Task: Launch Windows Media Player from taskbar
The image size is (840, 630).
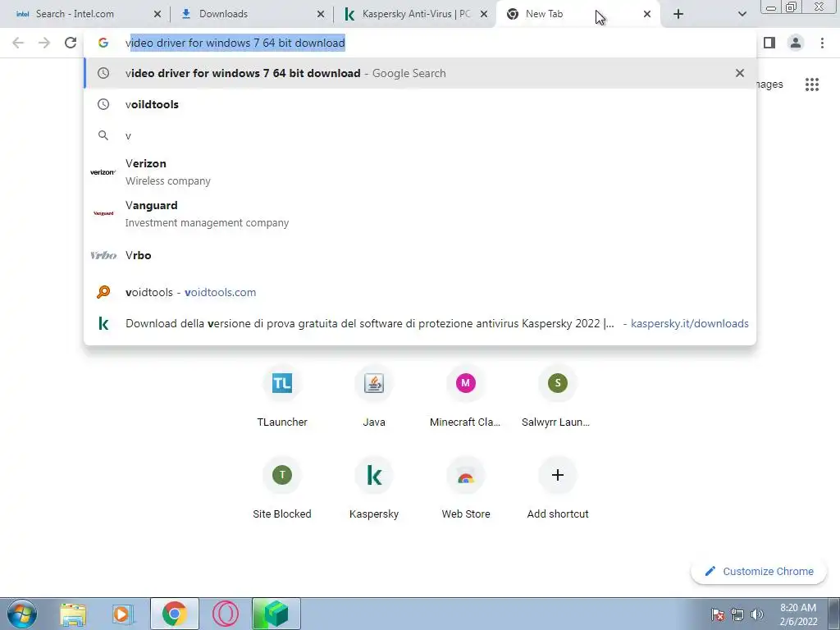Action: click(123, 614)
